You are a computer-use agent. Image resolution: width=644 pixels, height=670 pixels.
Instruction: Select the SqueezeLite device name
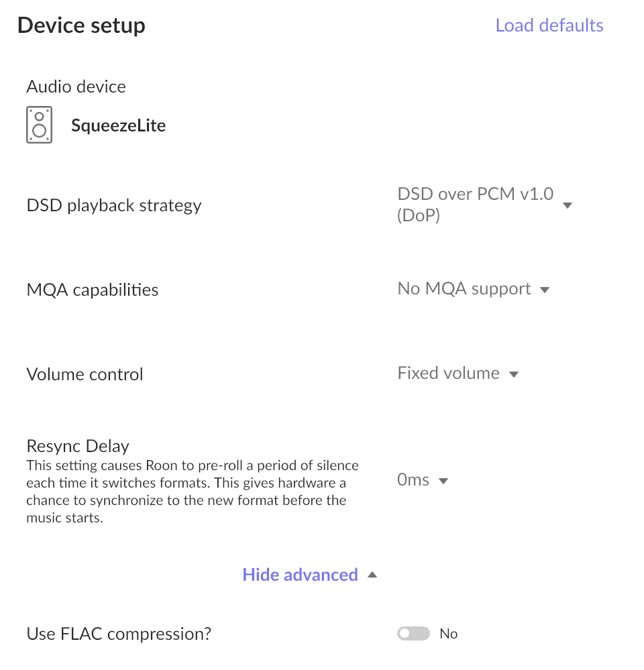pyautogui.click(x=118, y=125)
